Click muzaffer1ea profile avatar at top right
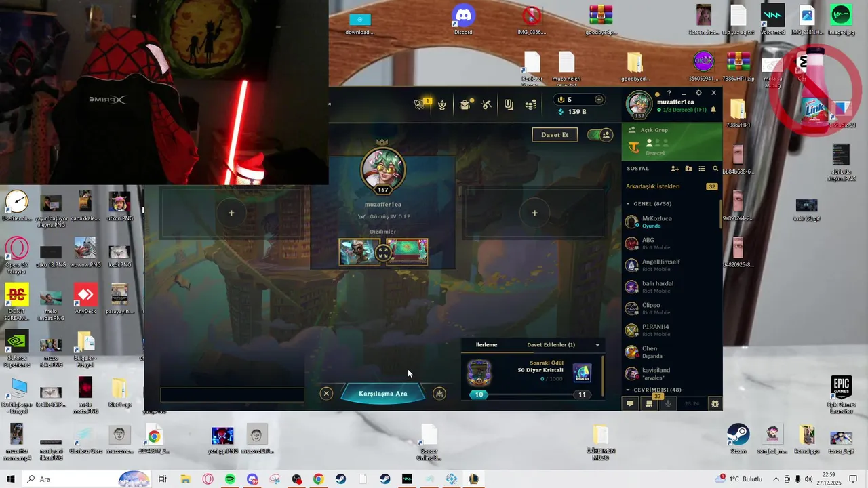The height and width of the screenshot is (488, 868). tap(639, 105)
